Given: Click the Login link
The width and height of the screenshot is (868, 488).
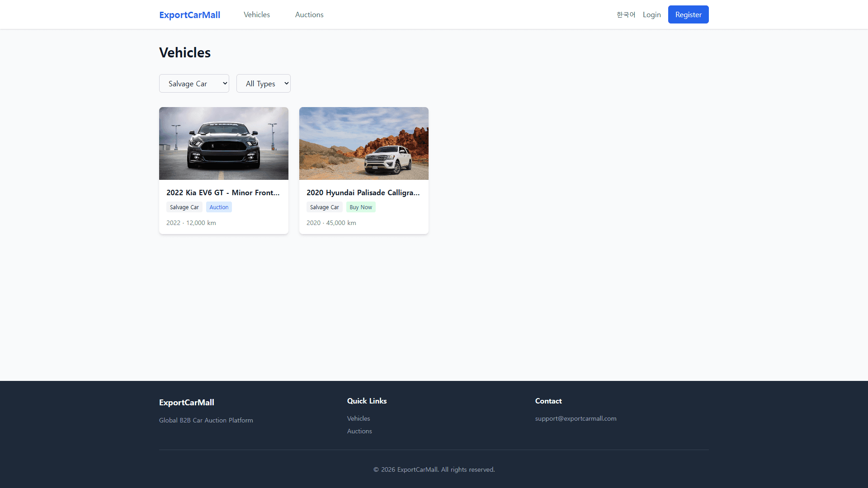Looking at the screenshot, I should point(651,14).
